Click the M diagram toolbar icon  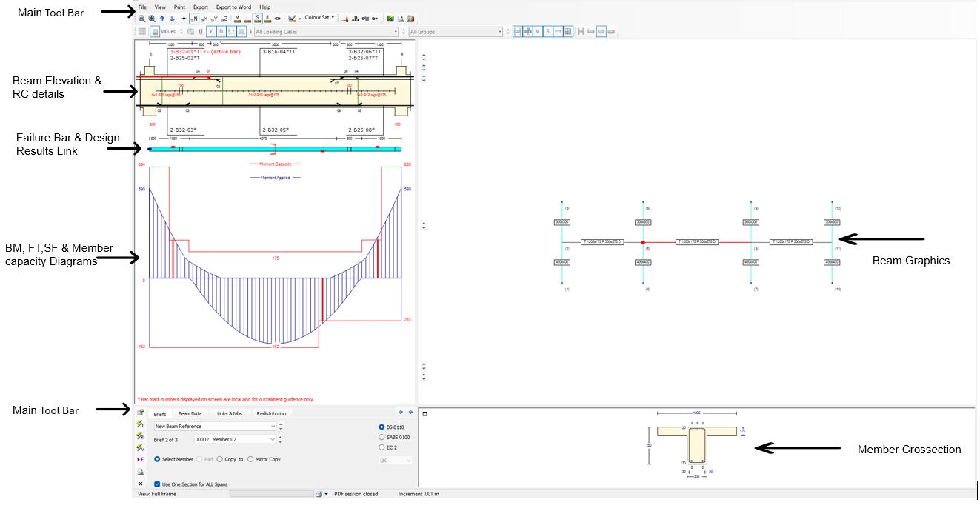237,19
